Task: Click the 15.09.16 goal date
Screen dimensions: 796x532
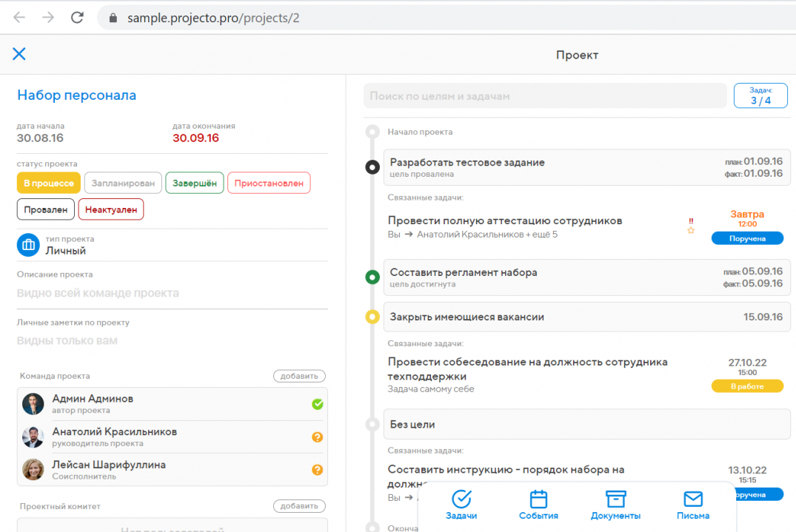Action: coord(763,317)
